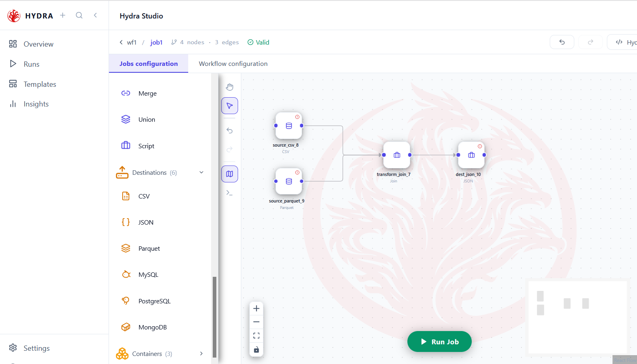Select the Parquet destination
This screenshot has height=364, width=637.
click(161, 248)
